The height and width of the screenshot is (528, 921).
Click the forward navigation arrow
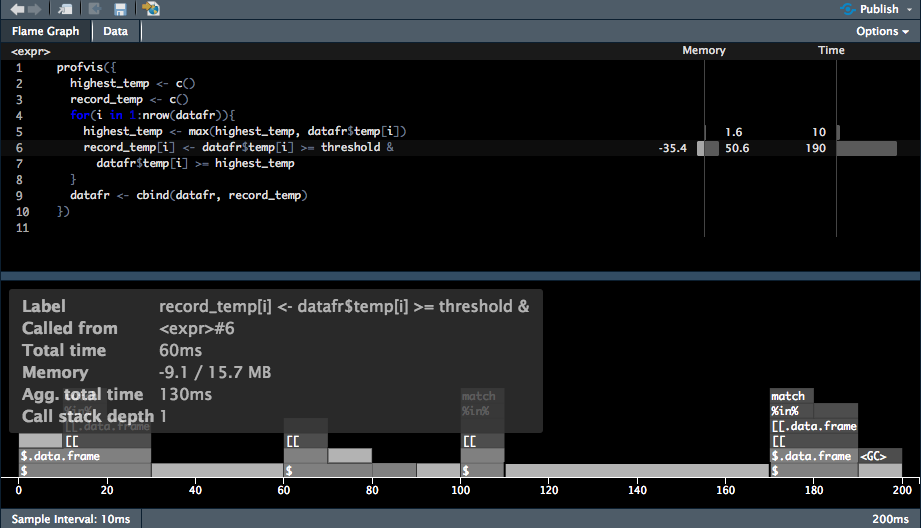pos(35,9)
